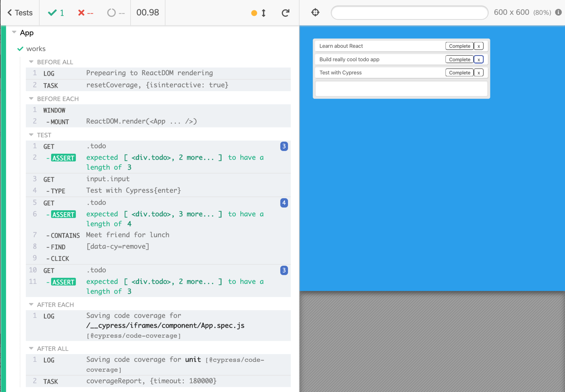Select the TASK coverageReport command
This screenshot has height=392, width=565.
(x=151, y=381)
